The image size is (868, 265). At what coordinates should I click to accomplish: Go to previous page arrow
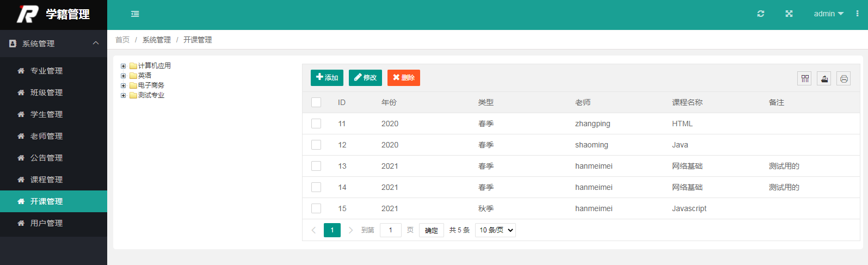[313, 230]
